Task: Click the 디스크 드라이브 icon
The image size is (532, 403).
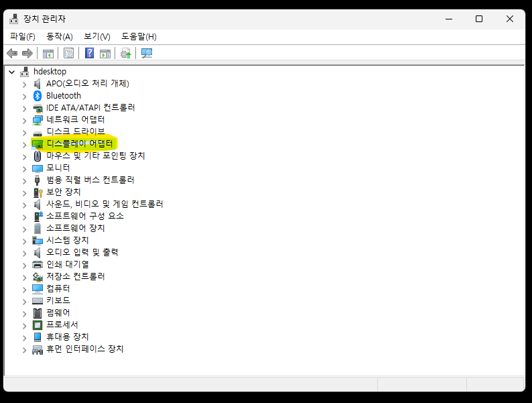Action: coord(38,133)
